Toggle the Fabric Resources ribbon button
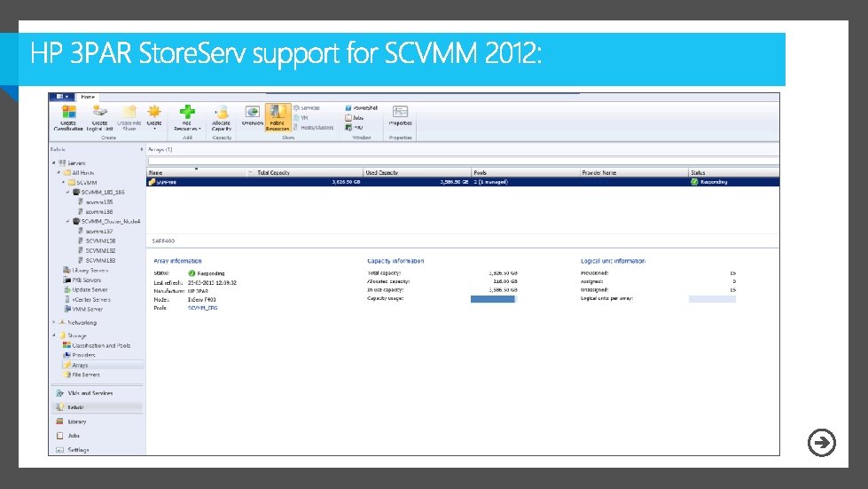 pyautogui.click(x=278, y=117)
